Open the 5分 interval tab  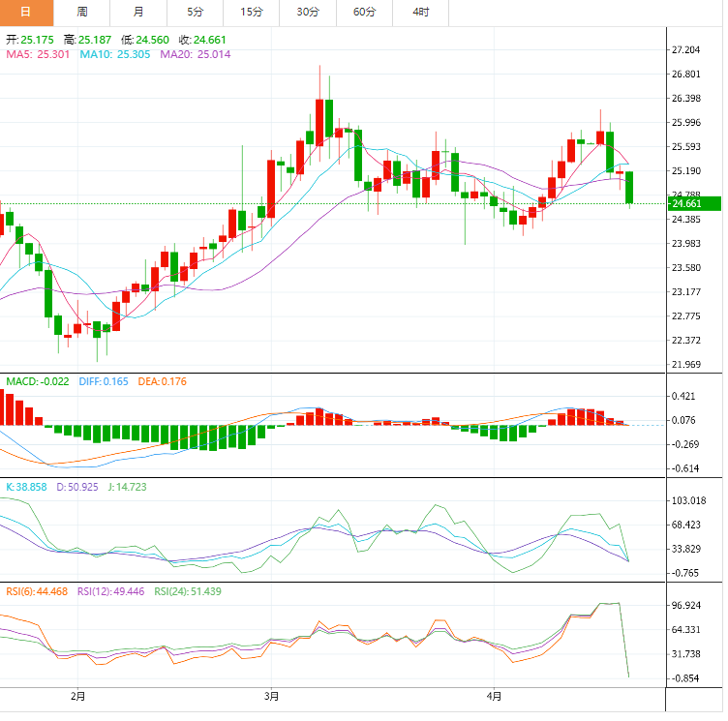pos(195,13)
